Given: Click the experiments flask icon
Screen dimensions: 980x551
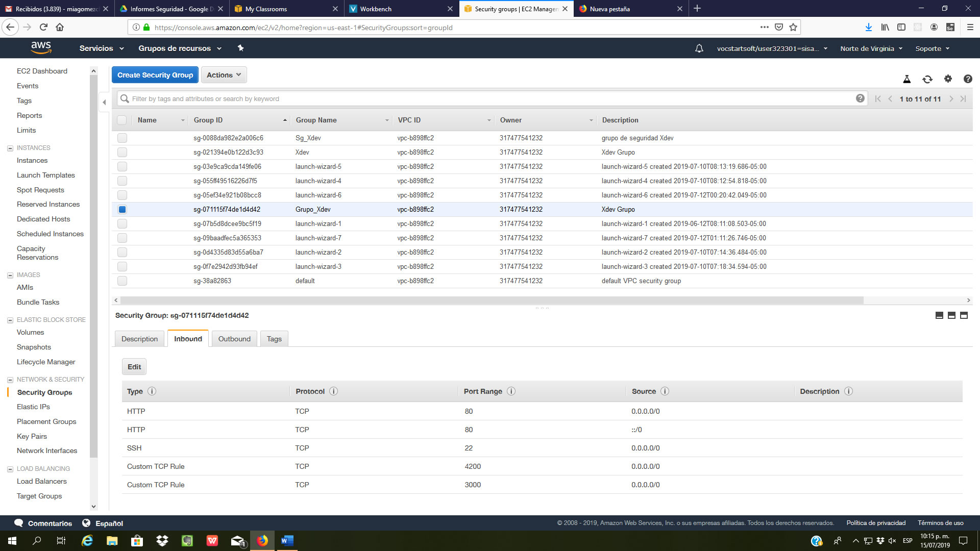Looking at the screenshot, I should click(x=906, y=79).
